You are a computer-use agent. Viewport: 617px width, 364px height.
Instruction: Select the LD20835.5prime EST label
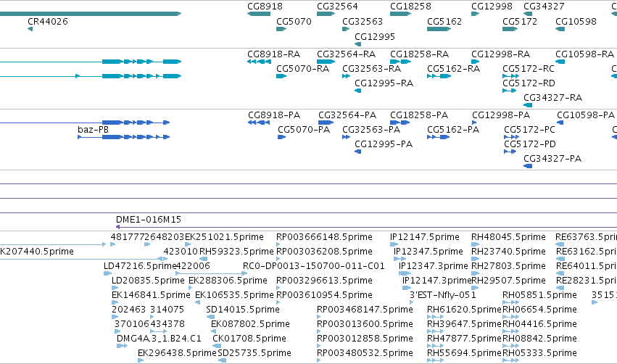point(148,281)
